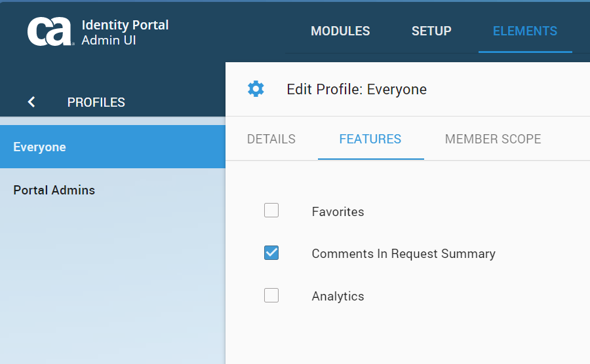Select the Everyone profile in the sidebar
590x364 pixels.
click(x=39, y=147)
